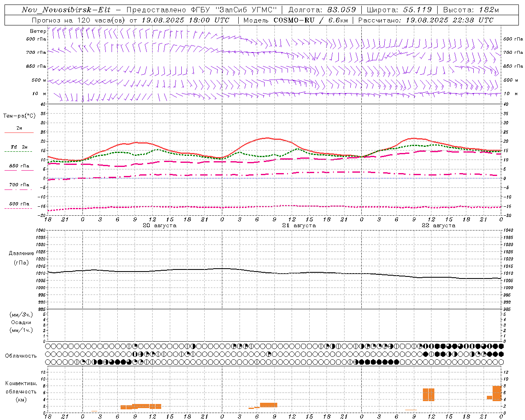This screenshot has height=420, width=525.
Task: Click the orange convective bar on 21 August morning
Action: pos(269,405)
